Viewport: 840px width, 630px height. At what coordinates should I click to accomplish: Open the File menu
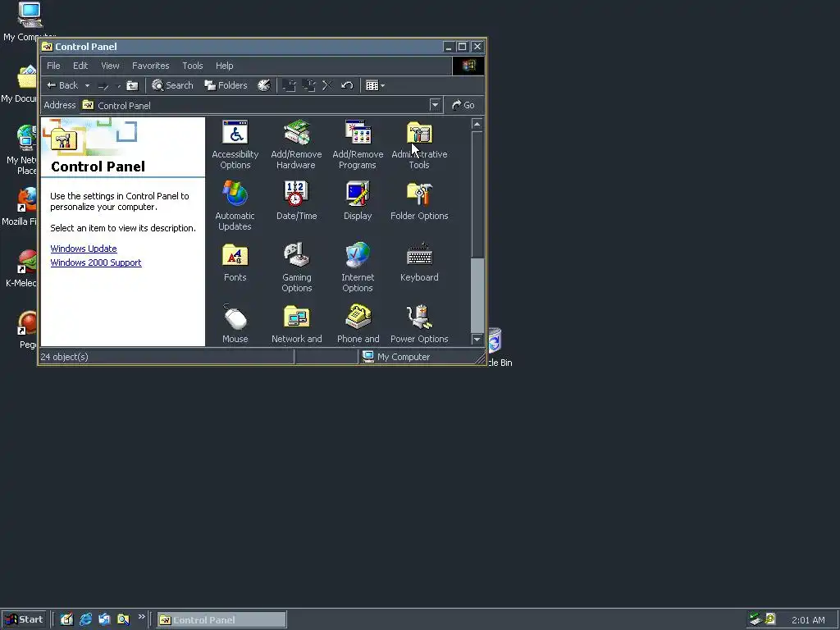53,66
